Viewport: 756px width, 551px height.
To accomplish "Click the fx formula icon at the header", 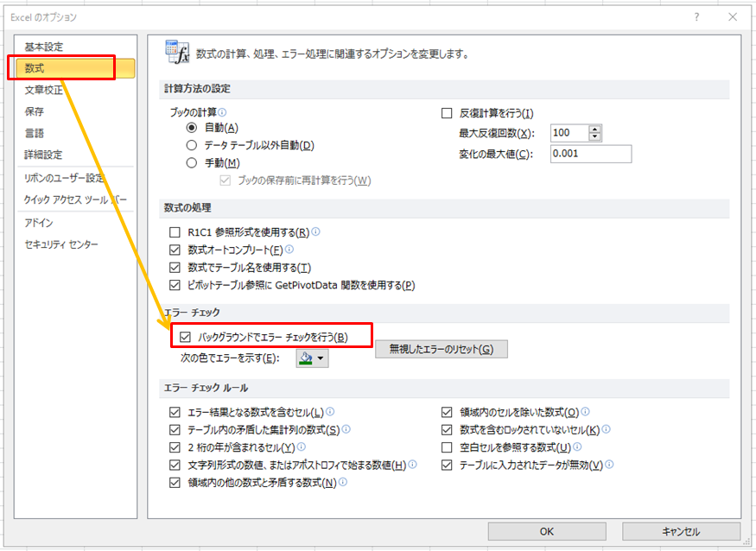I will pos(177,52).
